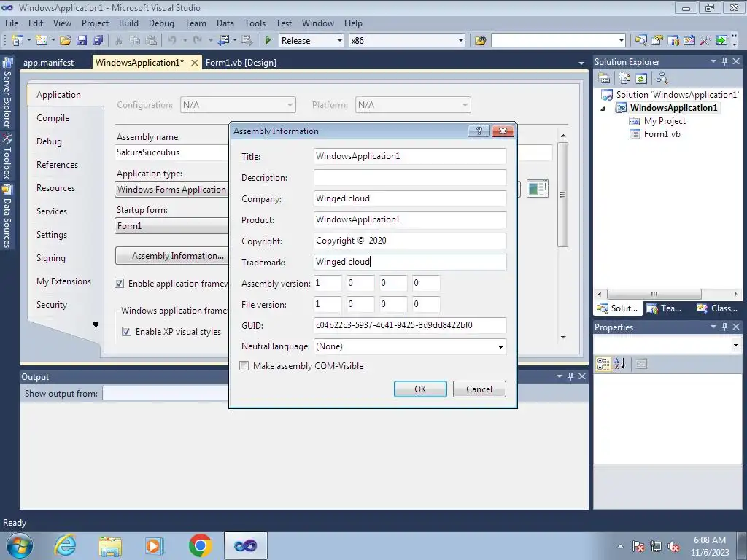This screenshot has width=747, height=560.
Task: Open the empty Find combo box dropdown
Action: click(x=622, y=41)
